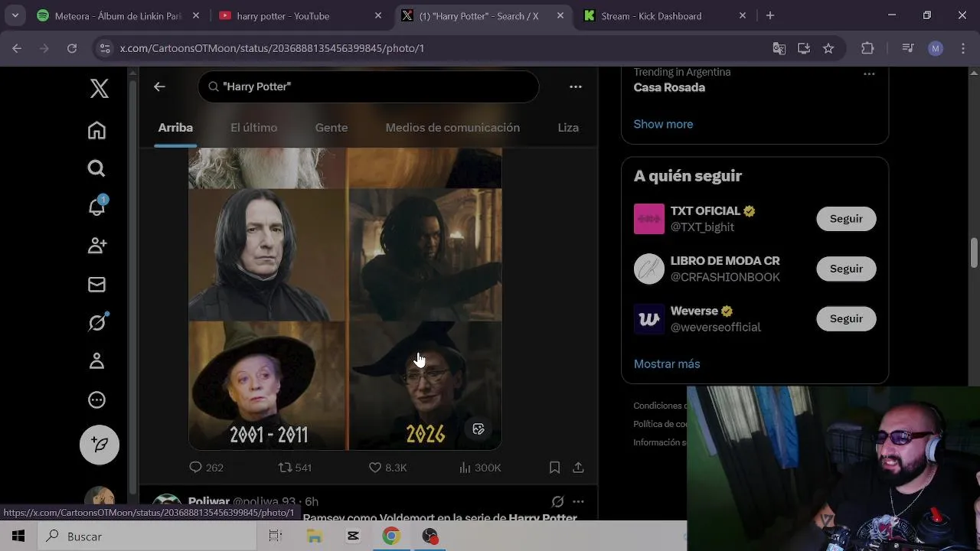Click browser translate page icon
Image resolution: width=980 pixels, height=551 pixels.
779,48
